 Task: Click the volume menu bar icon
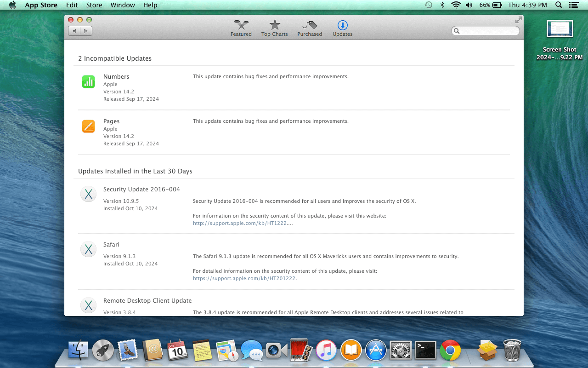(469, 5)
